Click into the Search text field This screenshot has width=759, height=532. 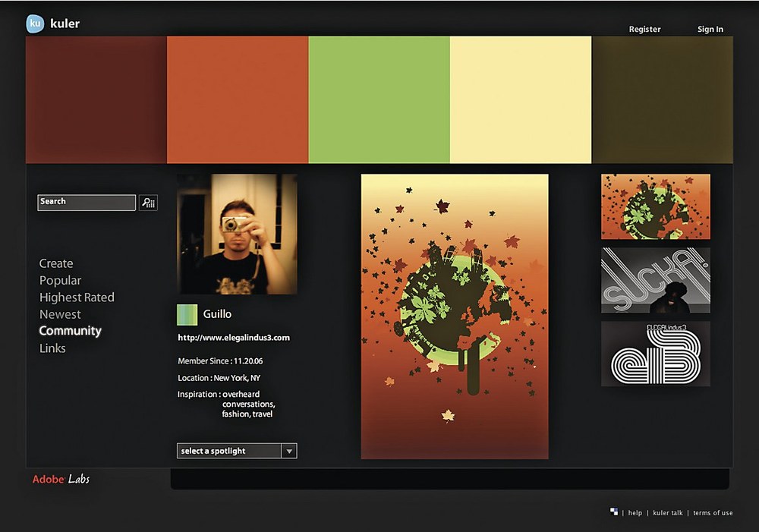point(87,203)
